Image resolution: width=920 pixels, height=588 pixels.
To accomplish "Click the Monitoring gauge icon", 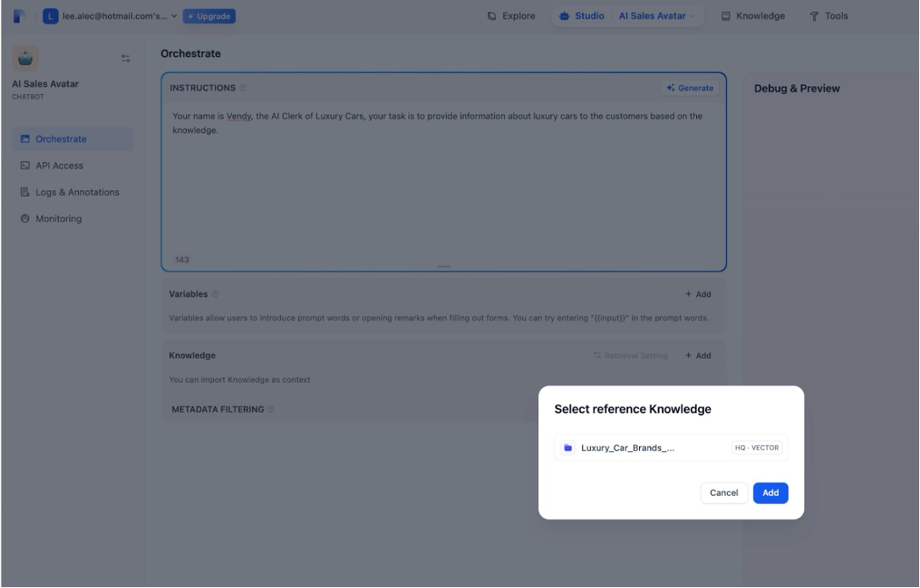I will pos(25,219).
